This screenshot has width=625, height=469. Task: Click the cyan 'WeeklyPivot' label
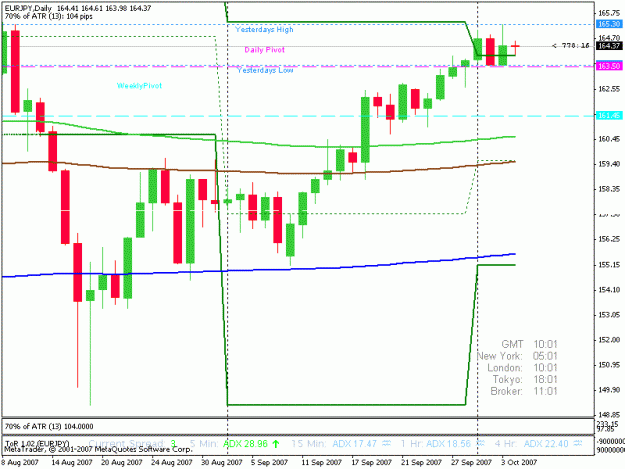[x=140, y=86]
